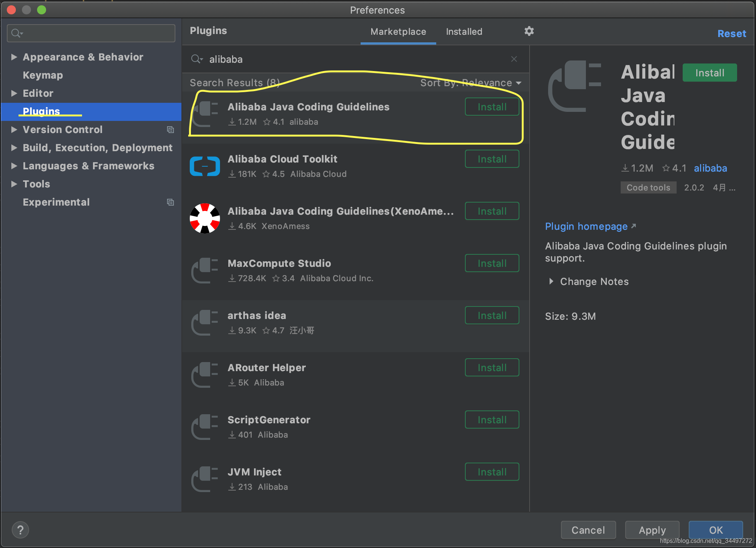Open the plugins settings gear menu
The height and width of the screenshot is (548, 756).
pos(529,31)
